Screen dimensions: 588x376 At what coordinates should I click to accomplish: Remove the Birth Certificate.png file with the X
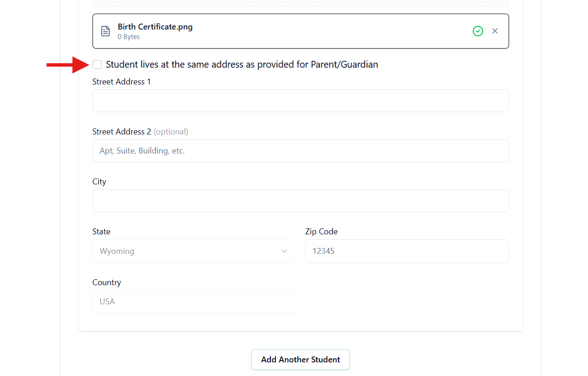pos(495,31)
